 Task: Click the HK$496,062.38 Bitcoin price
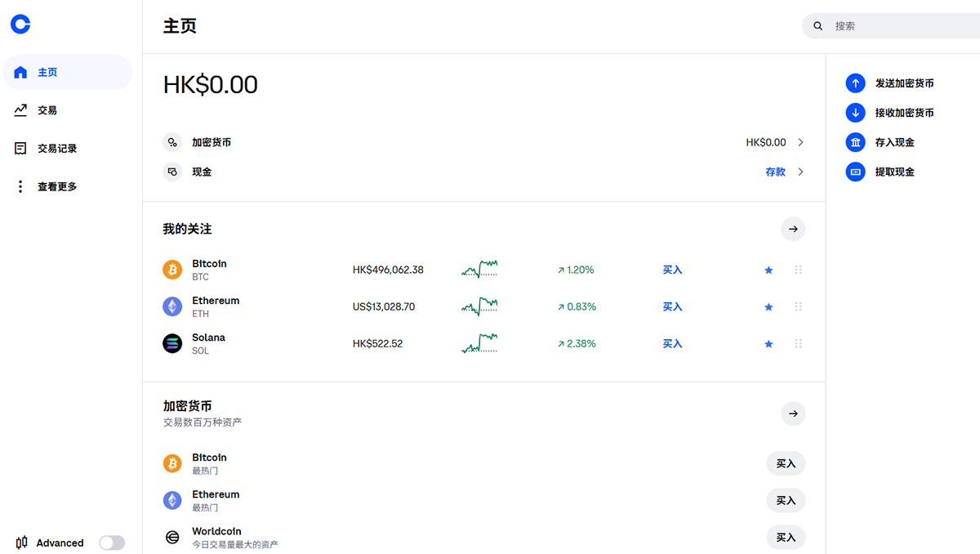tap(388, 270)
